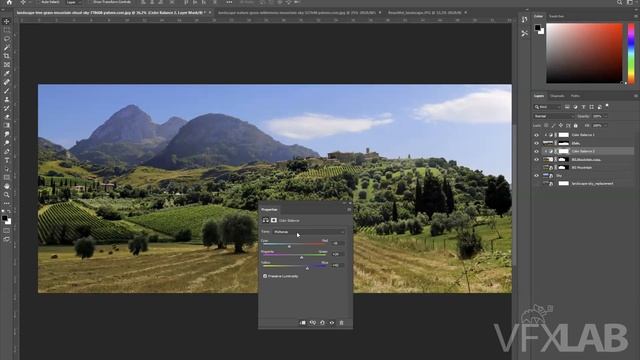
Task: Open the Opacity dropdown arrow in Layers
Action: [x=605, y=116]
